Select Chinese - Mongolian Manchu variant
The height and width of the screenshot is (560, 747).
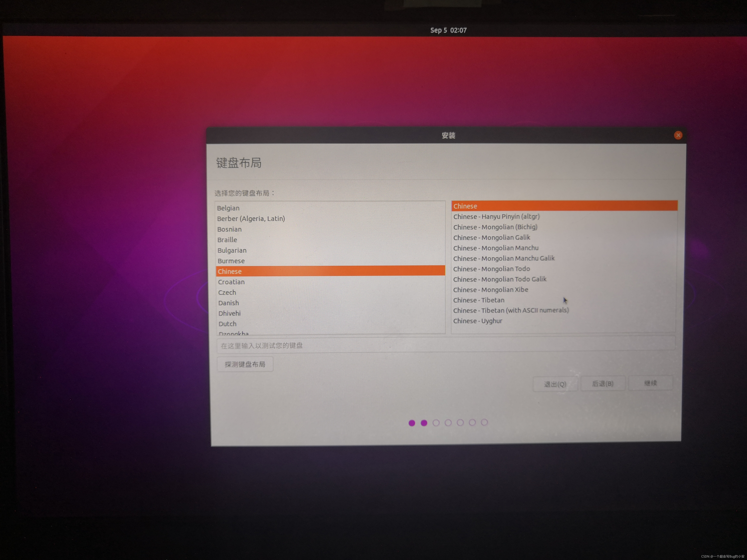pyautogui.click(x=564, y=248)
